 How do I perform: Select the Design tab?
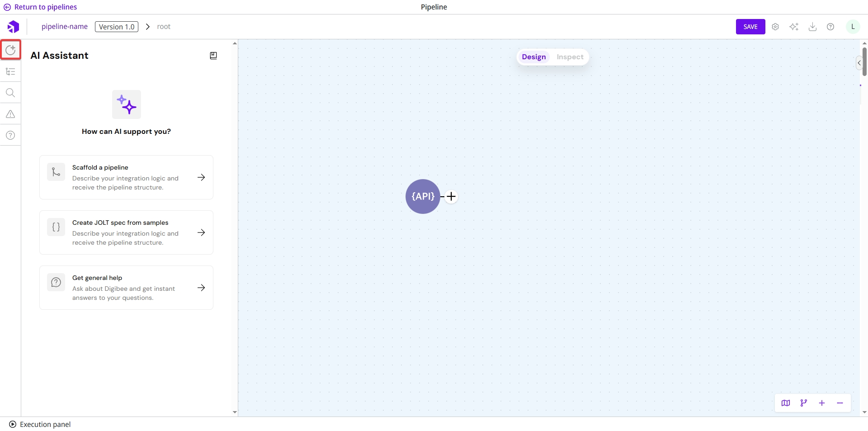(533, 57)
